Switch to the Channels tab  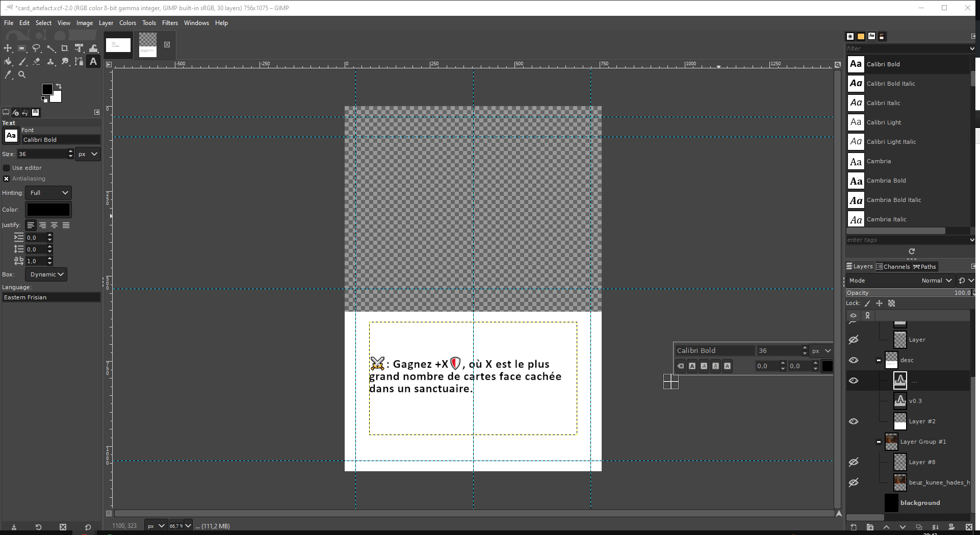click(x=893, y=267)
